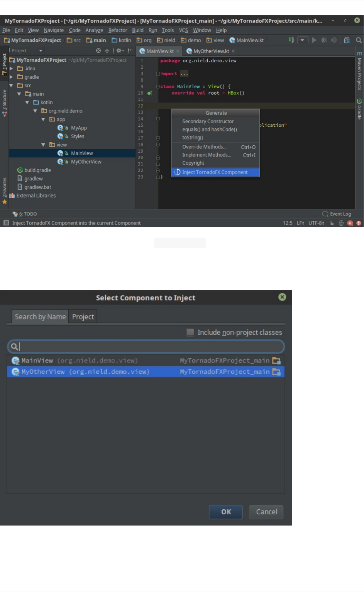The height and width of the screenshot is (592, 364).
Task: Open the 7: Structure side tab
Action: point(5,103)
